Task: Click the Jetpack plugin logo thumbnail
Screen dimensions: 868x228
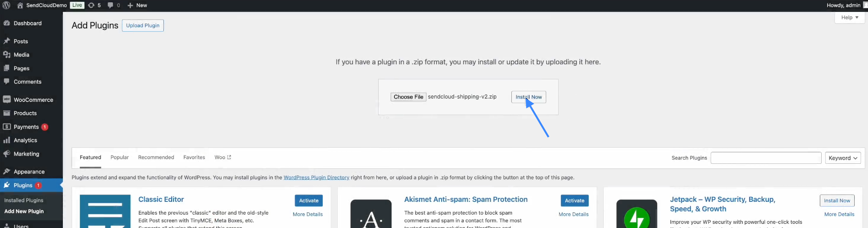Action: 637,213
